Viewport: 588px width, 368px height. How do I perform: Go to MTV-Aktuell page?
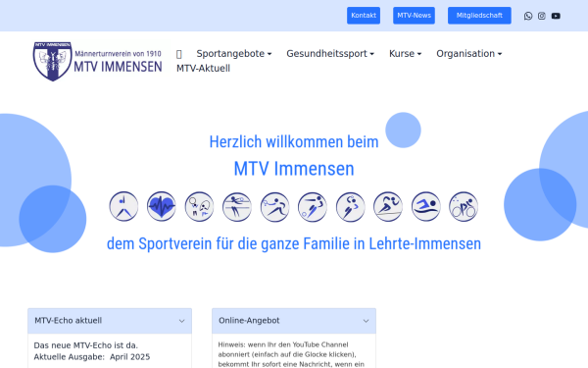pos(203,69)
